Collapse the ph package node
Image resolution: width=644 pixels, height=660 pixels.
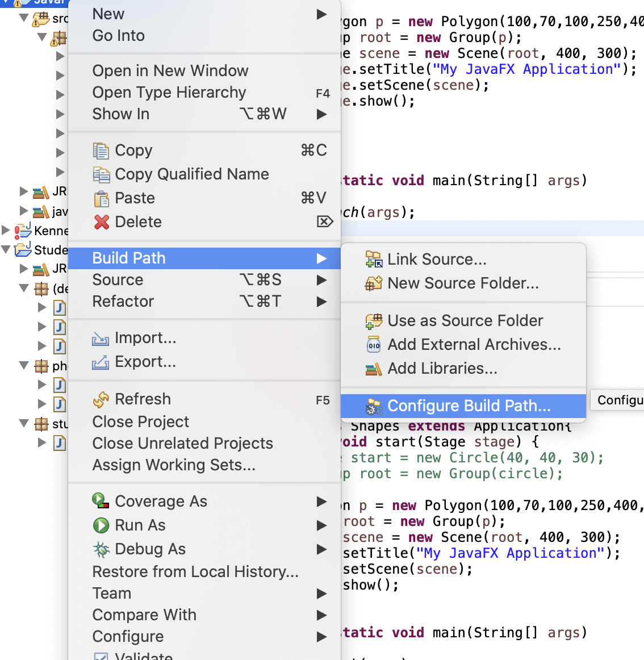coord(24,365)
